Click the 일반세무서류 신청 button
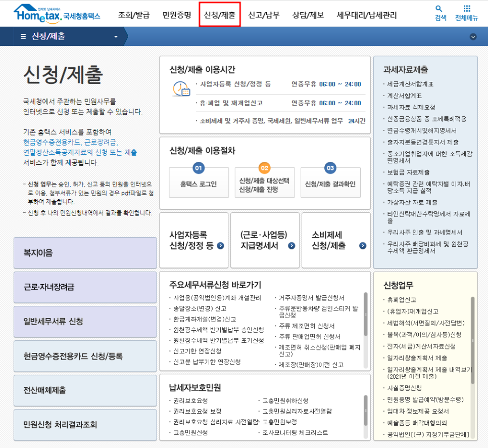Viewport: 488px width, 448px height. pos(85,322)
